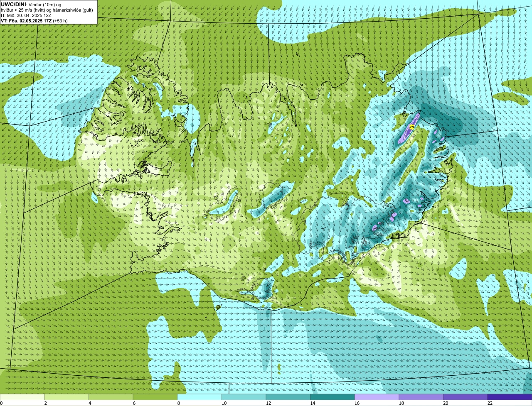Click the dark teal 14–16 m/s swatch

(x=332, y=397)
